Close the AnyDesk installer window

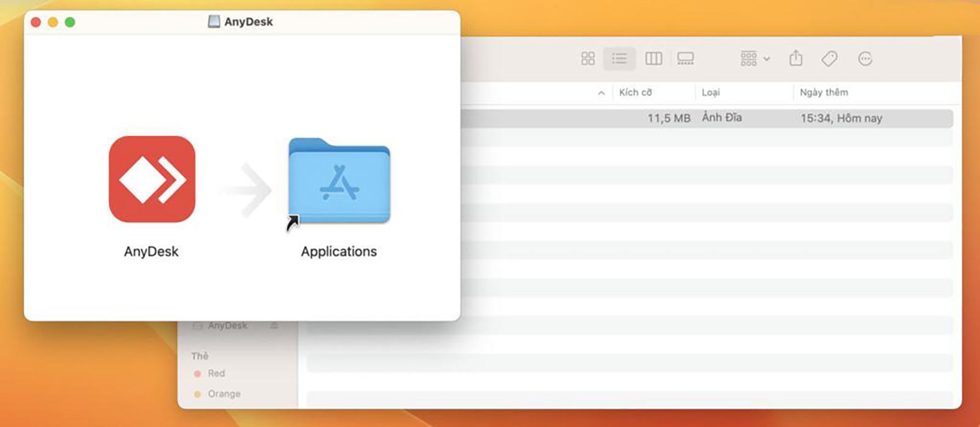[36, 22]
